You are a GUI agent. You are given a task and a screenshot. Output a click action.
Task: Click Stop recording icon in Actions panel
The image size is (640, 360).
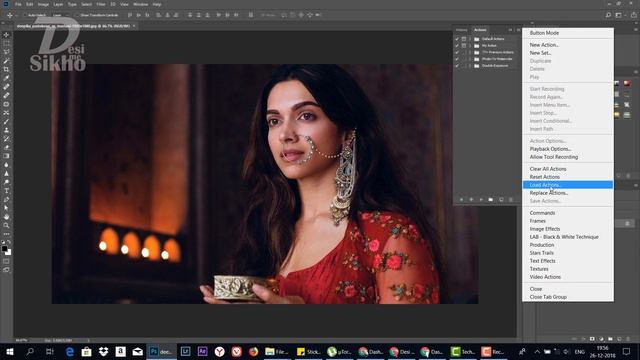(461, 200)
